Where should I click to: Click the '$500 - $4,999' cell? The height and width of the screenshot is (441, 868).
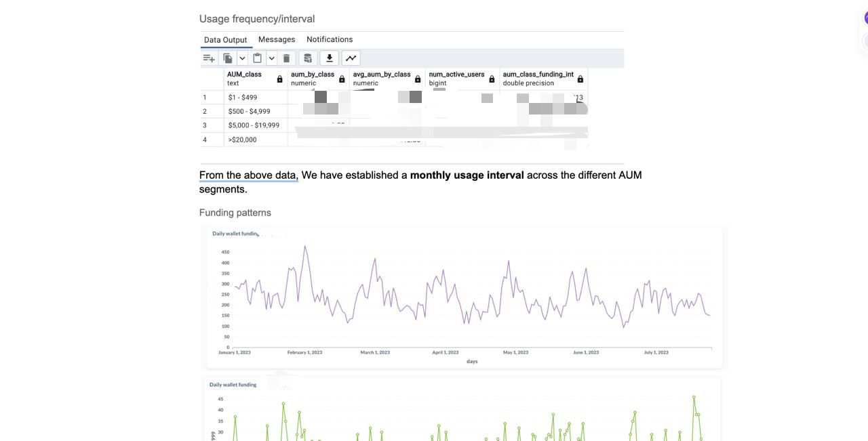tap(256, 111)
